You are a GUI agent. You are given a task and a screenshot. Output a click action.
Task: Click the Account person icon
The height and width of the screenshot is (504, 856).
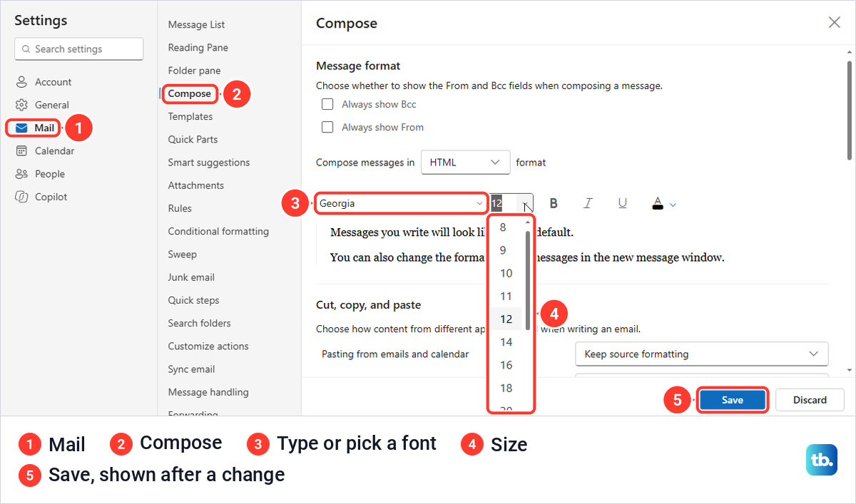click(22, 82)
